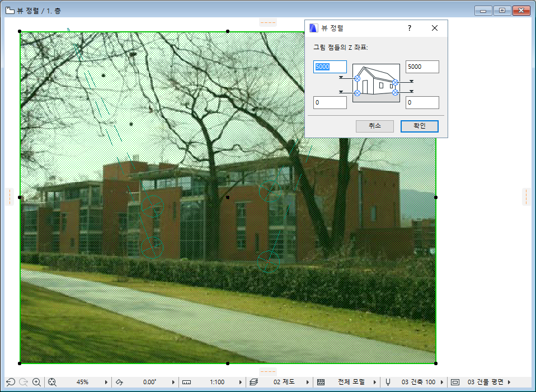Click the layer combination icon beside 02 제도
The width and height of the screenshot is (536, 392).
[x=253, y=382]
